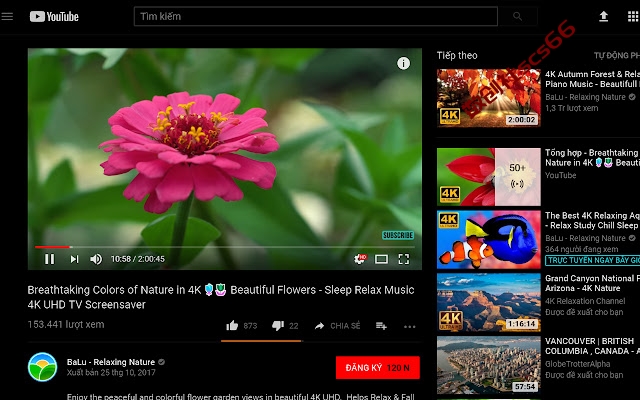
Task: Open VANCOUVER | BRITISH COLUMBIA title
Action: [x=592, y=346]
